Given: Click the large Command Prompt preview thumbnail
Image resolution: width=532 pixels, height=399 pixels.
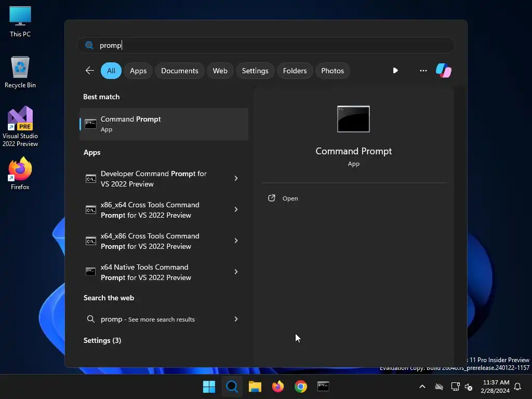Looking at the screenshot, I should pos(353,119).
